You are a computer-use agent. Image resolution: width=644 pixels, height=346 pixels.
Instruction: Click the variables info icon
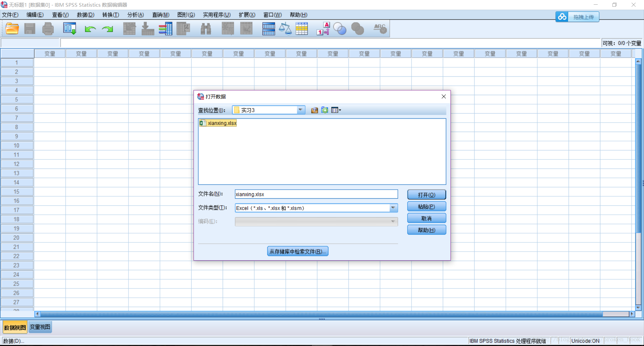pyautogui.click(x=165, y=29)
